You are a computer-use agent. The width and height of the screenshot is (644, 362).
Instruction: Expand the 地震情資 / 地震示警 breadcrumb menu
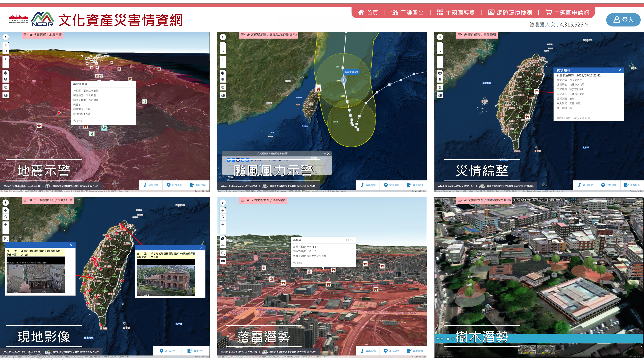click(x=25, y=35)
